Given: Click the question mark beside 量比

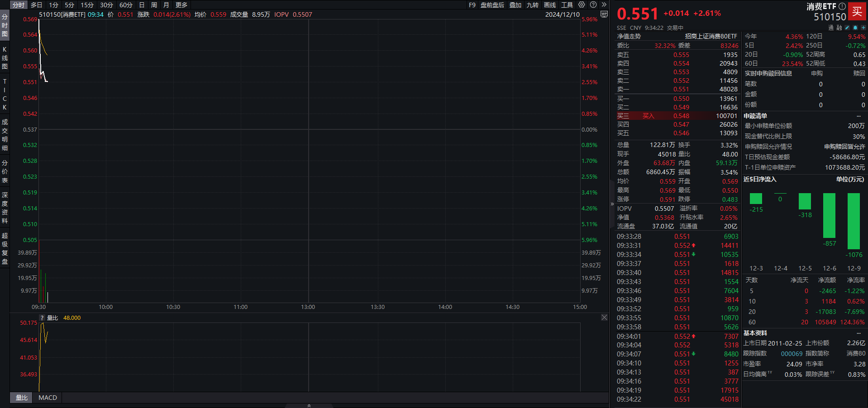Looking at the screenshot, I should point(42,318).
